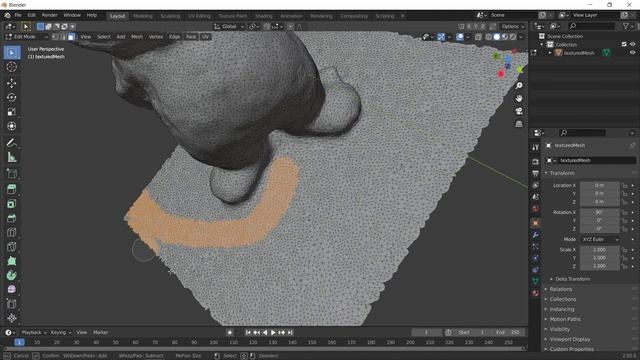Select the Loop Cut tool
Viewport: 640px width, 360px height.
click(11, 232)
